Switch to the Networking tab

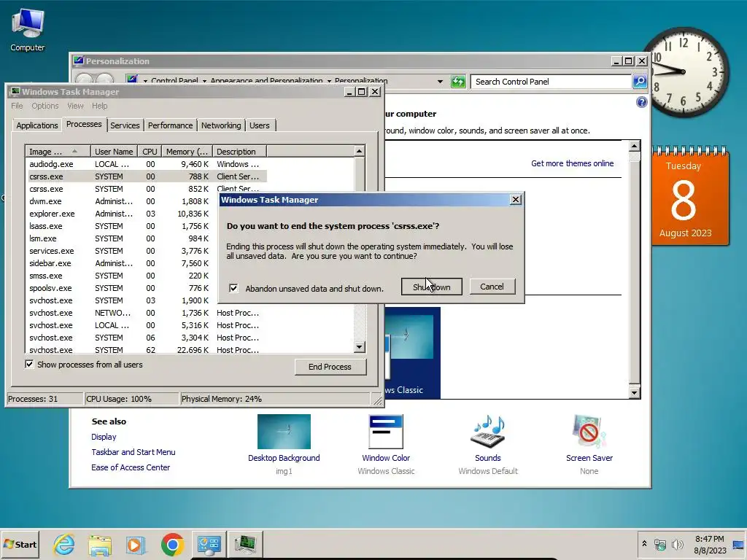pos(221,125)
